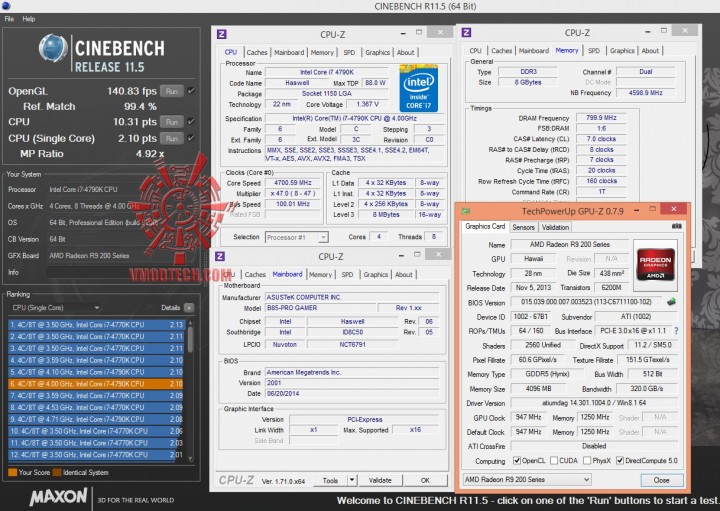Open the Tools dropdown arrow in CPU-Z

pos(352,480)
